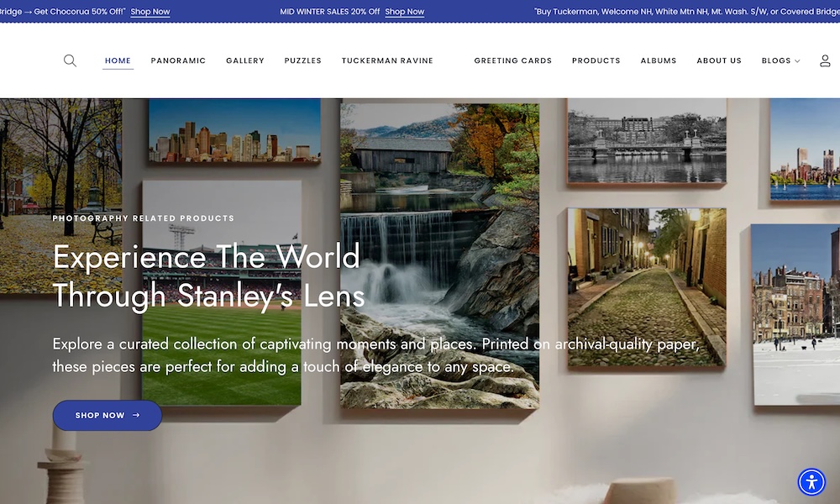Image resolution: width=840 pixels, height=504 pixels.
Task: Click Shop Now beside Mid Winter Sales
Action: click(x=405, y=11)
